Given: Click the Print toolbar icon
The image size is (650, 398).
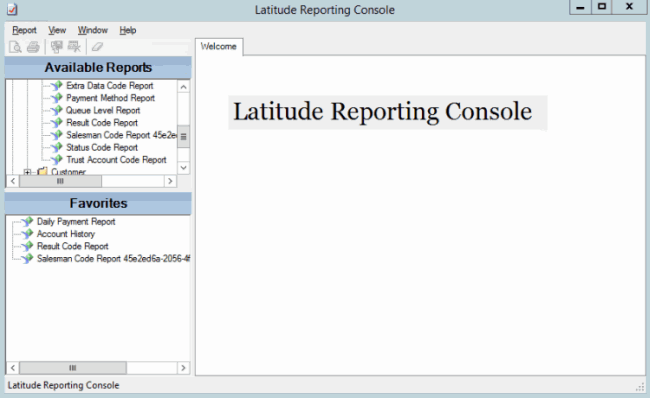Looking at the screenshot, I should coord(33,47).
